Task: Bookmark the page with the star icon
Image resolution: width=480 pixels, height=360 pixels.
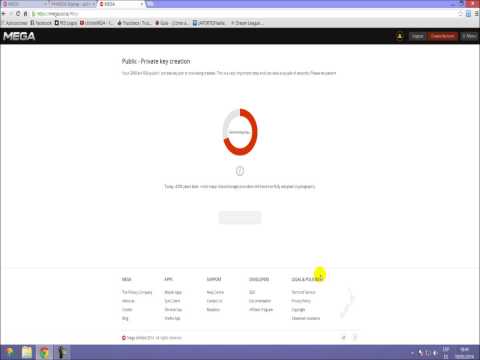Action: pyautogui.click(x=460, y=14)
